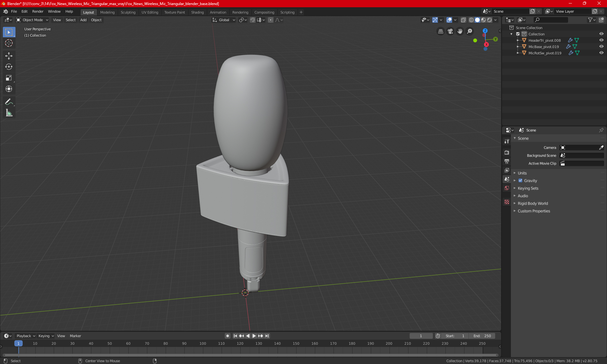Viewport: 607px width, 364px height.
Task: Open the Global transform orientation dropdown
Action: coord(224,20)
